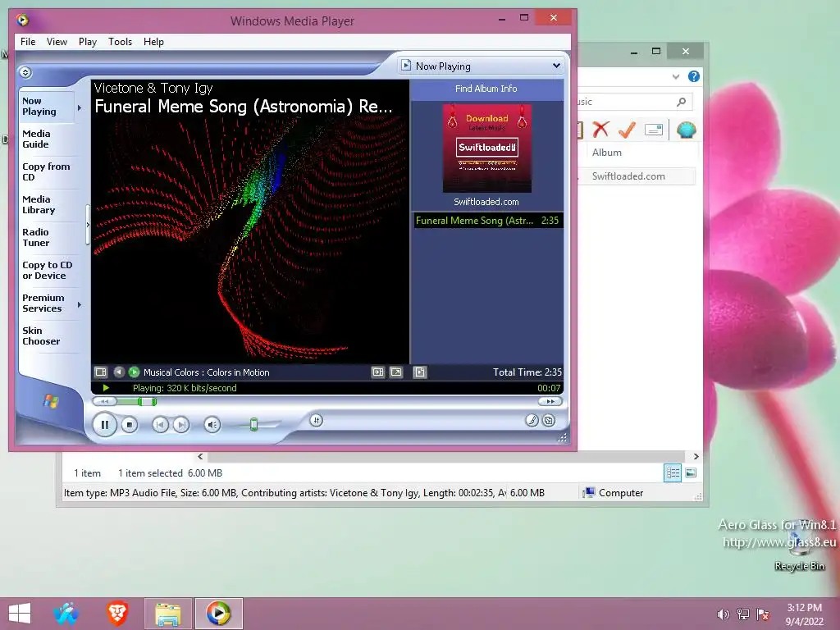Open Copy from CD in the sidebar
840x630 pixels.
tap(47, 172)
